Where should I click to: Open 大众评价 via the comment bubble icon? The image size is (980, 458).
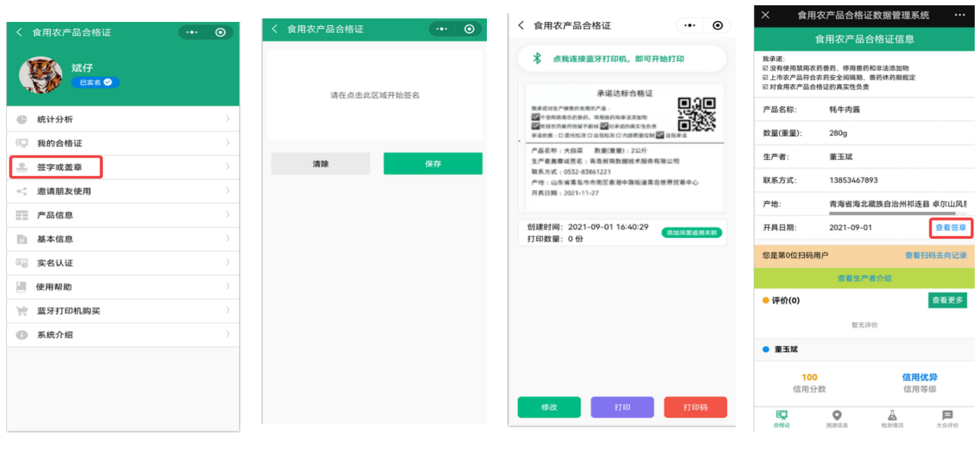948,415
